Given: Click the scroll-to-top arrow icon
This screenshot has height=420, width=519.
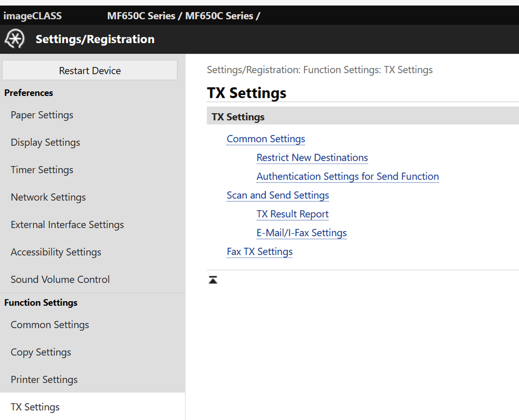Looking at the screenshot, I should (213, 279).
